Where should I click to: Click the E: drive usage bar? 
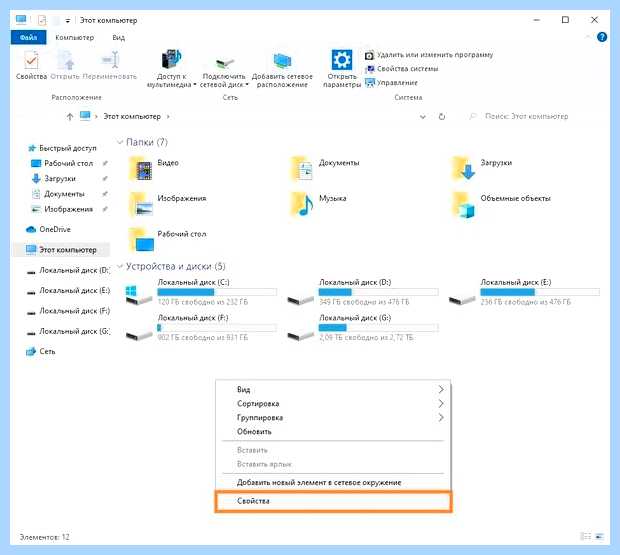coord(540,292)
